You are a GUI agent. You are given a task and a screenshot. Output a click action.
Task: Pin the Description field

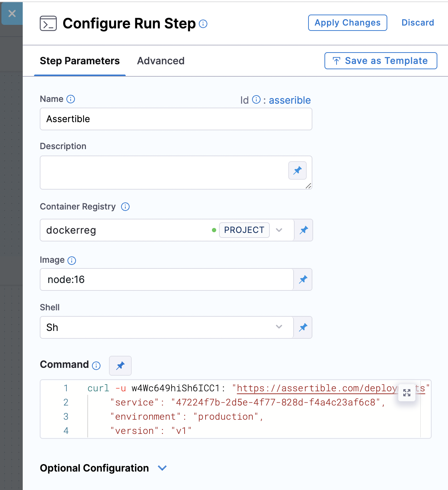pos(297,170)
